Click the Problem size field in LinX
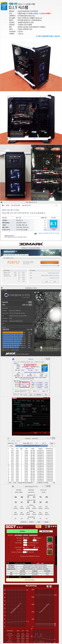The height and width of the screenshot is (644, 62). tap(17, 443)
